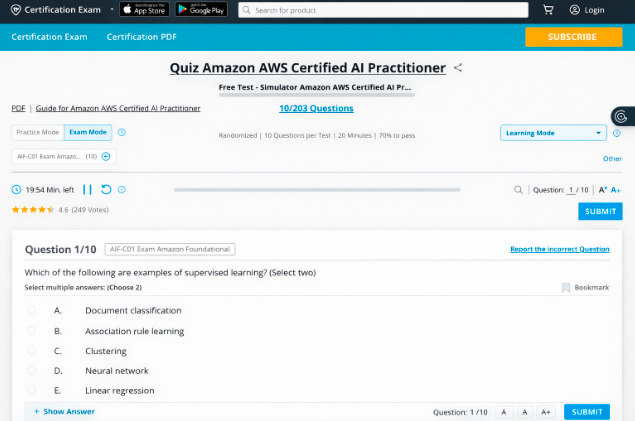Click the AIF-C01 Exam Amazon Foundational tag
The image size is (635, 421).
170,249
